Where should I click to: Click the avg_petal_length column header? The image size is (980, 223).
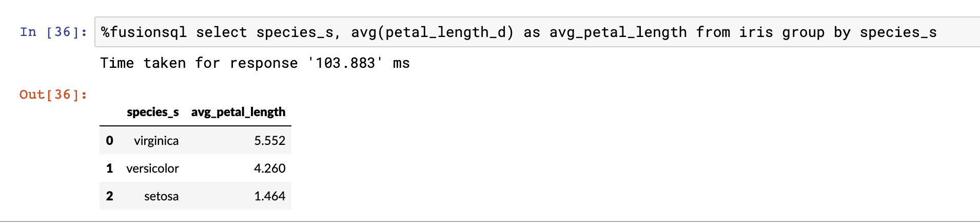(238, 112)
